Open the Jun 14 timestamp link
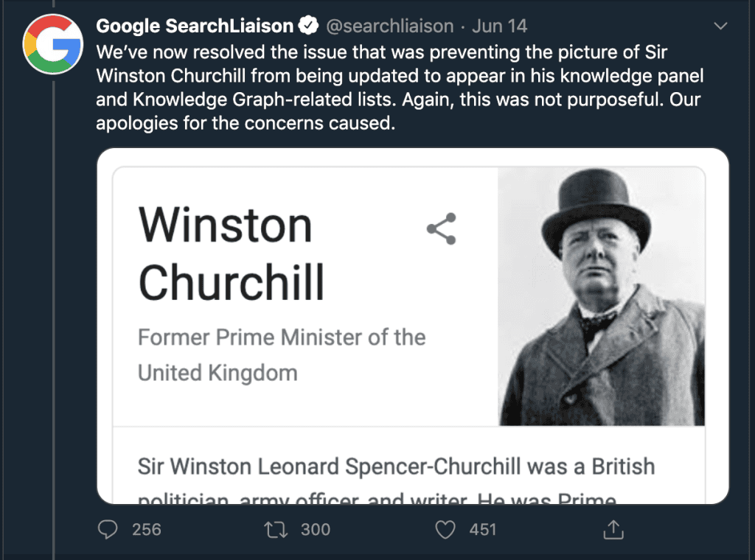755x560 pixels. tap(500, 27)
